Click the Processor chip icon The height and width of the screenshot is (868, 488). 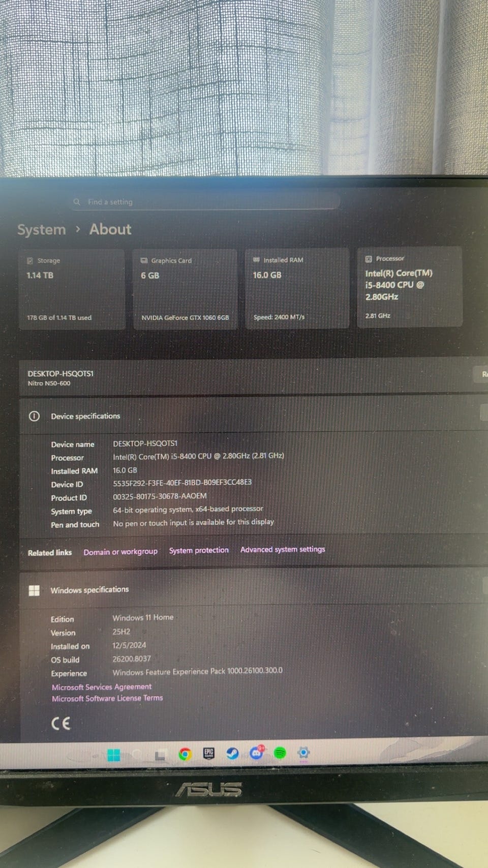tap(369, 259)
